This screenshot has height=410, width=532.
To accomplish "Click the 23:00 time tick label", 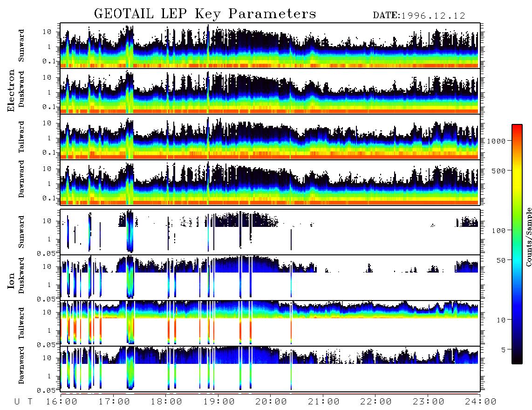I will pos(429,402).
